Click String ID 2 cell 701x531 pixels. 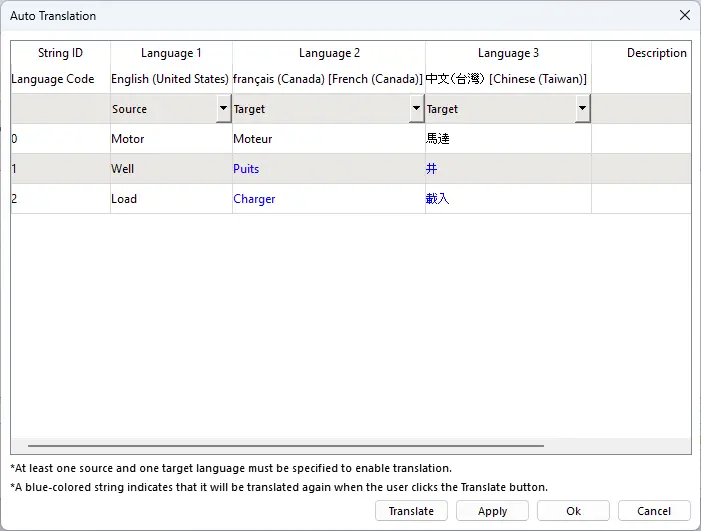pos(60,198)
